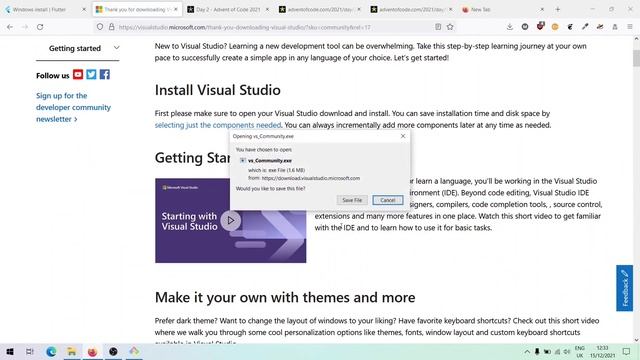Click the scrollbar down arrow
The width and height of the screenshot is (640, 360).
(x=636, y=340)
